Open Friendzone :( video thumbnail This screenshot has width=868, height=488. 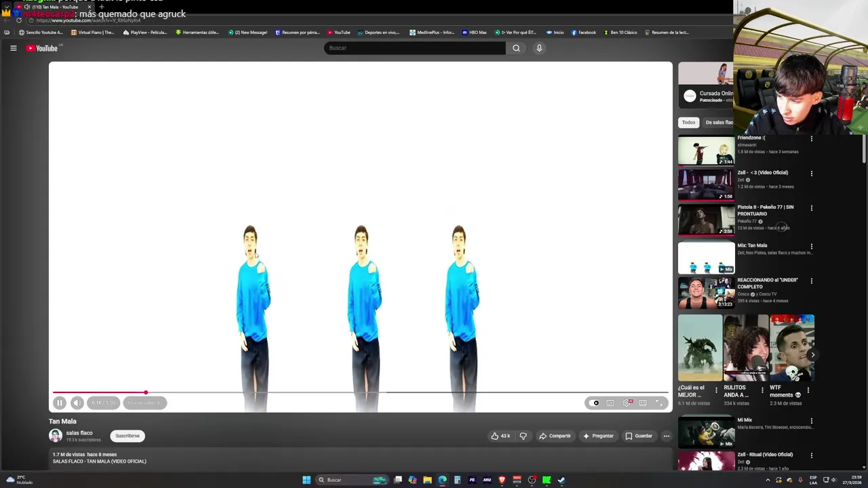tap(706, 150)
